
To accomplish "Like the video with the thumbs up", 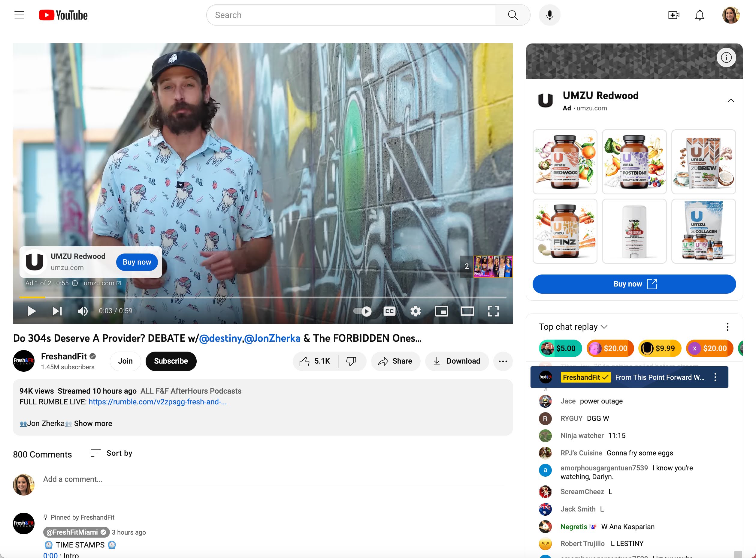I will [304, 361].
